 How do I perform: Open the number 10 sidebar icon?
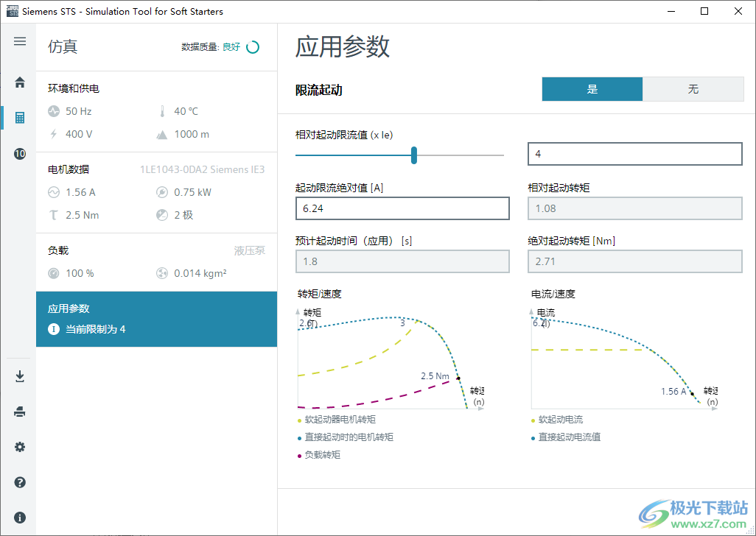point(20,154)
